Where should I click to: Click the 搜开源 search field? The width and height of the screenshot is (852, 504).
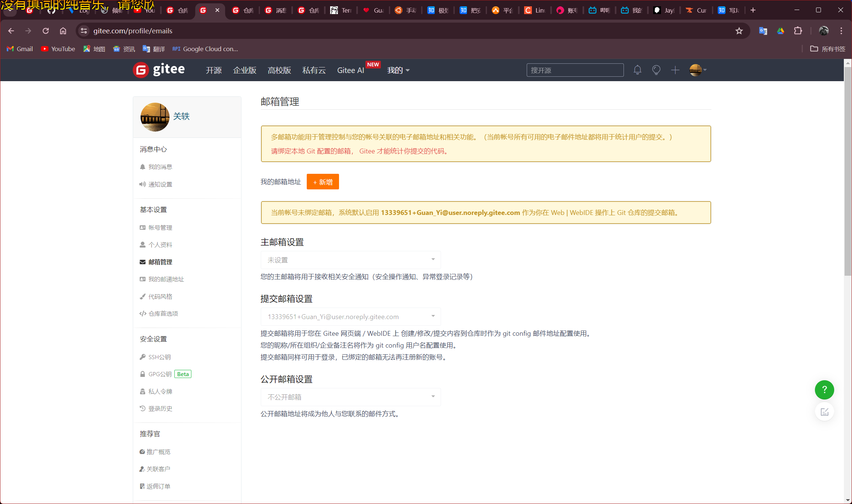[575, 70]
